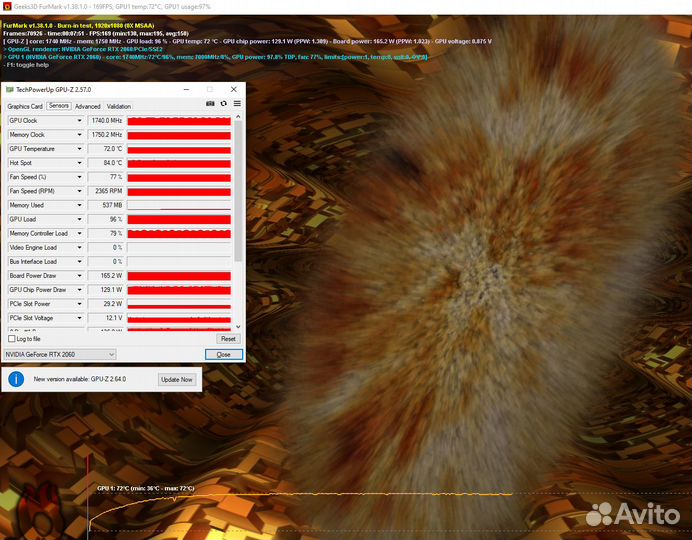Click the New version available GPU-Z 2.64.0 text
Screen dimensions: 692x540
point(80,379)
